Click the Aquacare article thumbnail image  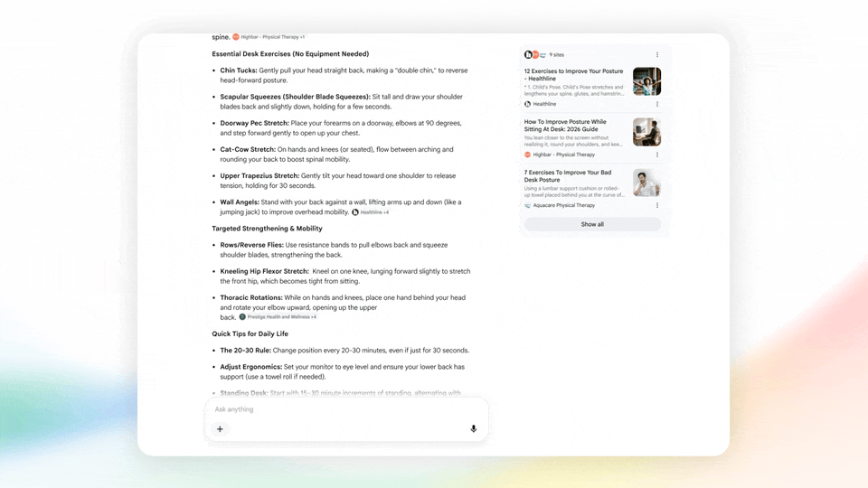pyautogui.click(x=647, y=183)
